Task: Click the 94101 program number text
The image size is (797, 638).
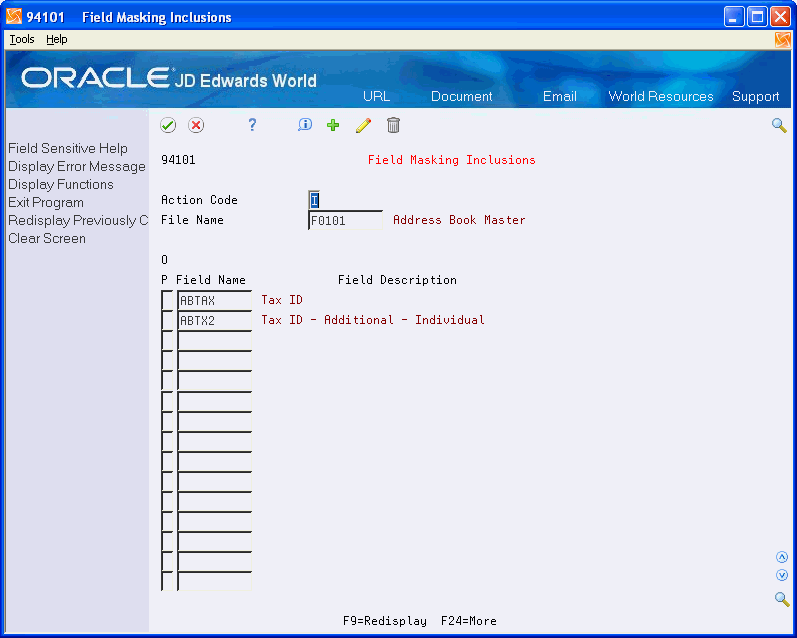Action: 178,160
